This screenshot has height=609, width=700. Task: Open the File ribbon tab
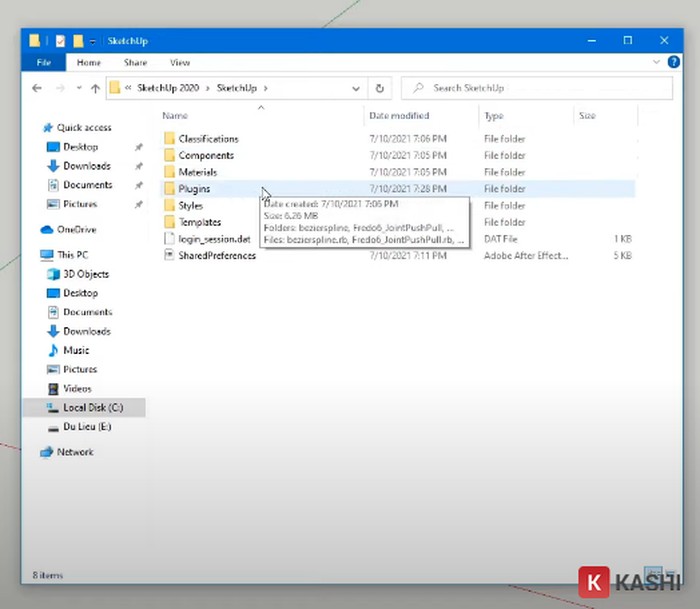(x=43, y=63)
